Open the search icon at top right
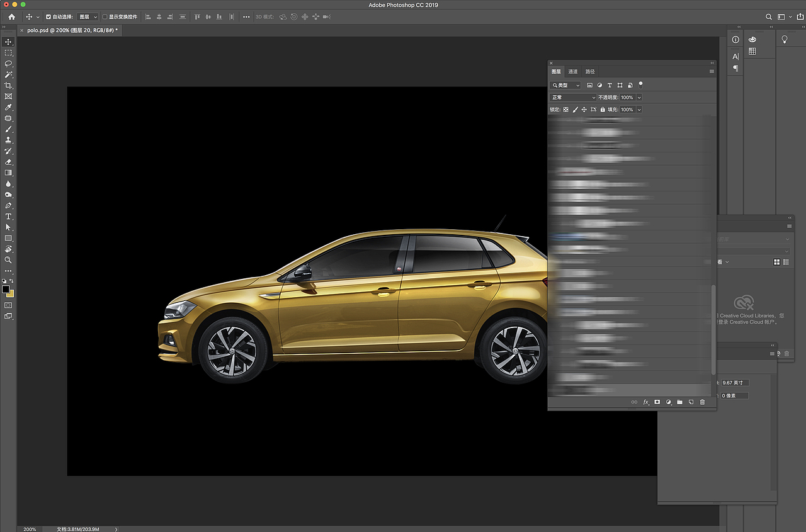Image resolution: width=806 pixels, height=532 pixels. click(768, 17)
